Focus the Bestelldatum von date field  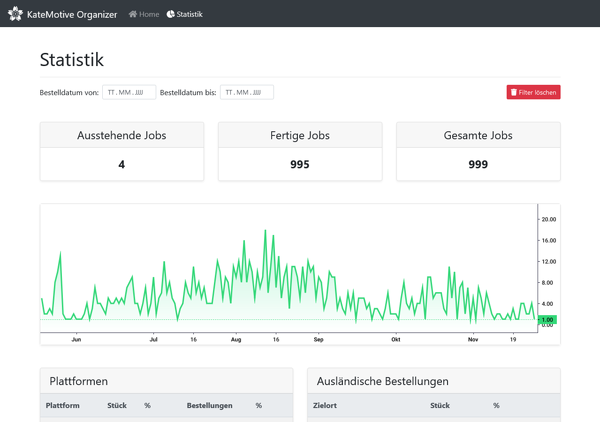tap(129, 92)
